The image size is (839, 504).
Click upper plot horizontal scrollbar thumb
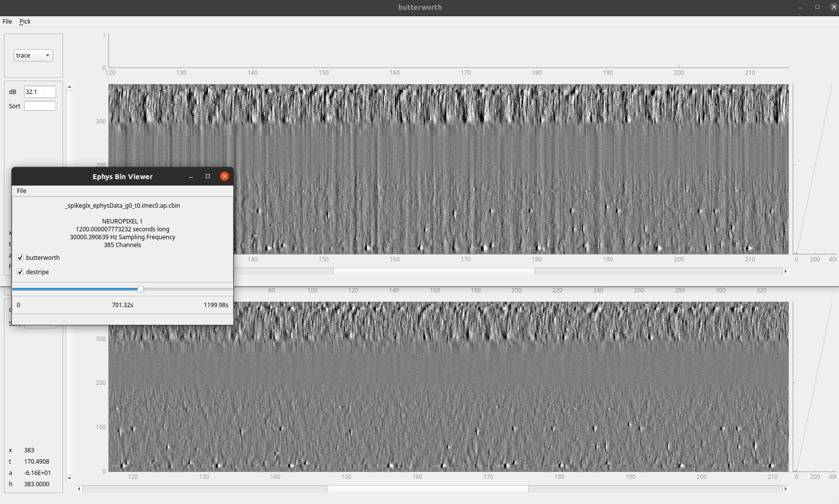[434, 271]
